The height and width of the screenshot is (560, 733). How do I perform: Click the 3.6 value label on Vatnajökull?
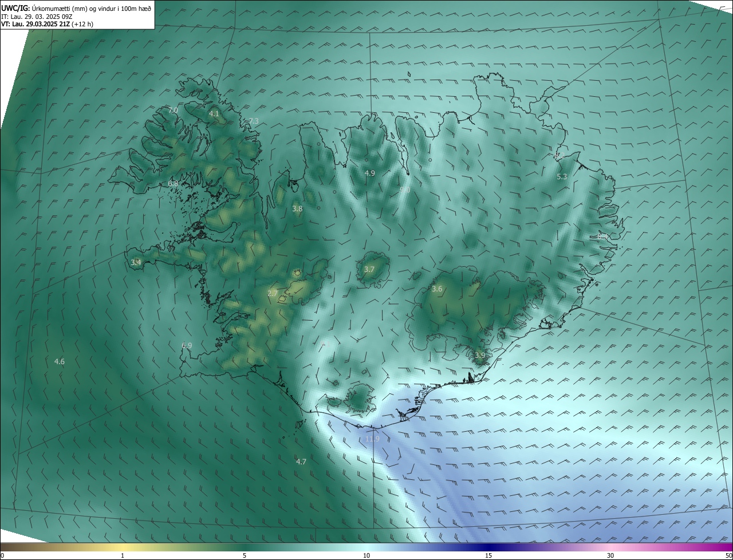click(437, 289)
